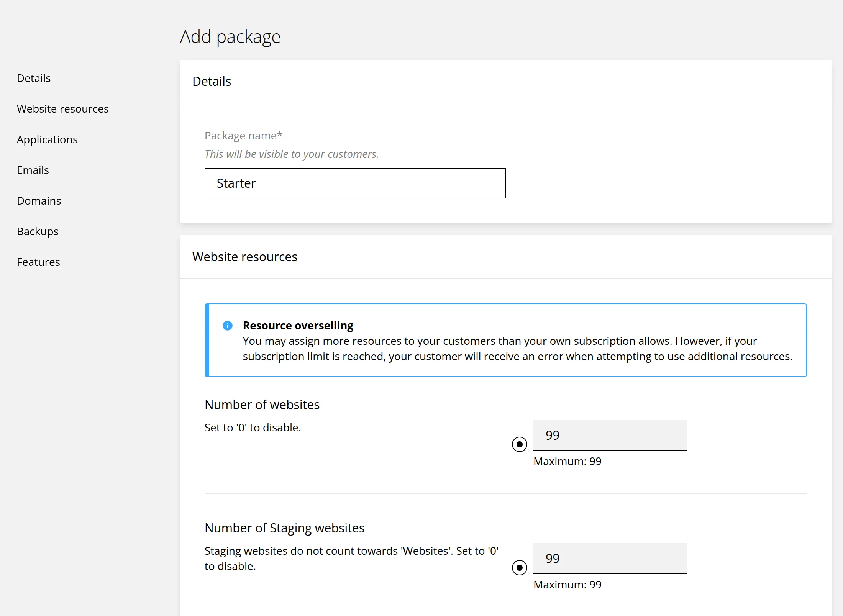Viewport: 843px width, 616px height.
Task: Click the 'Maximum: 99' text under Staging websites
Action: [x=567, y=585]
